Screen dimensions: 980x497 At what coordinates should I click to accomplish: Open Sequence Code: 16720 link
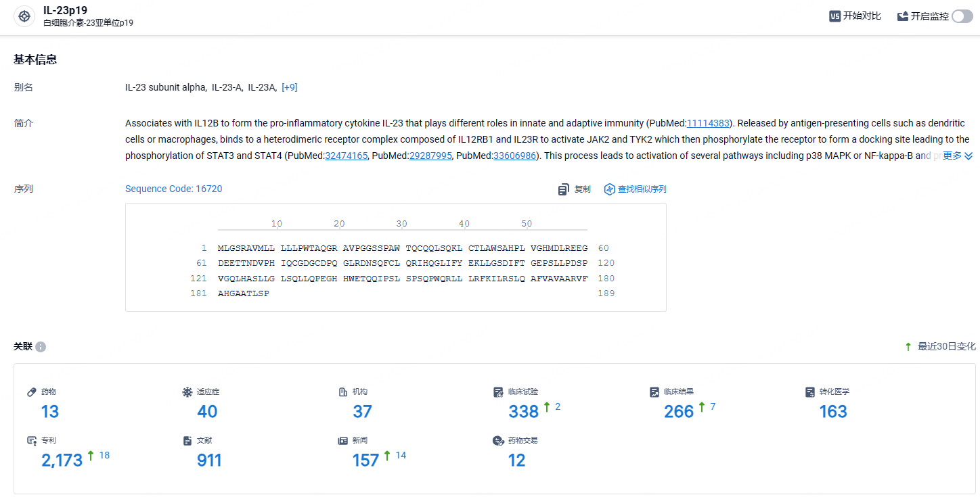174,189
